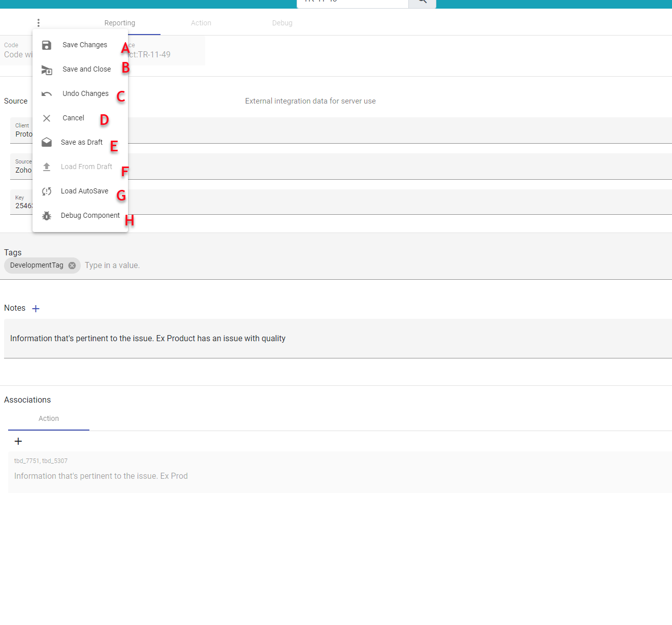The height and width of the screenshot is (625, 672).
Task: Click the Save and Close icon
Action: (x=47, y=70)
